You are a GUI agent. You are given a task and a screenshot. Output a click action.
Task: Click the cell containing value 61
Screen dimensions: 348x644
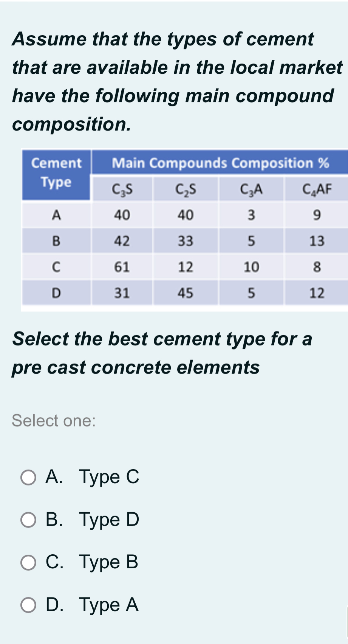pos(122,267)
